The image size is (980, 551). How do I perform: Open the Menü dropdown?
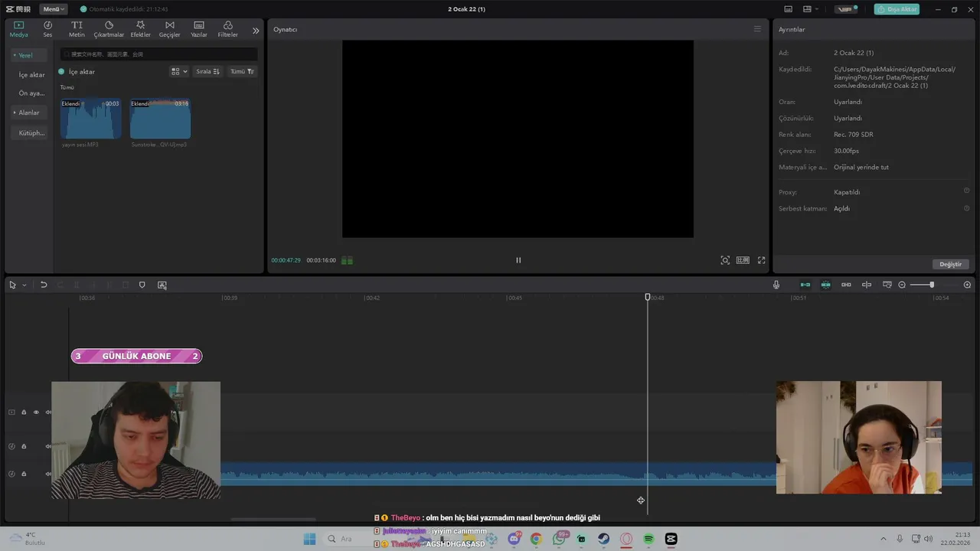(x=54, y=9)
